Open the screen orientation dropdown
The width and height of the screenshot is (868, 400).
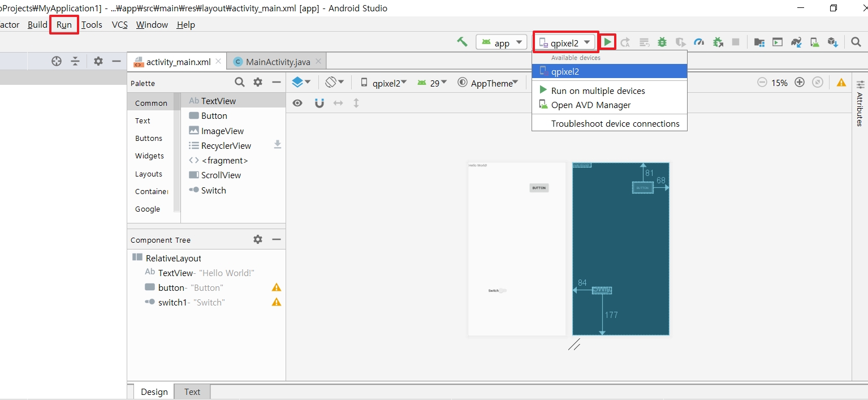pyautogui.click(x=335, y=82)
